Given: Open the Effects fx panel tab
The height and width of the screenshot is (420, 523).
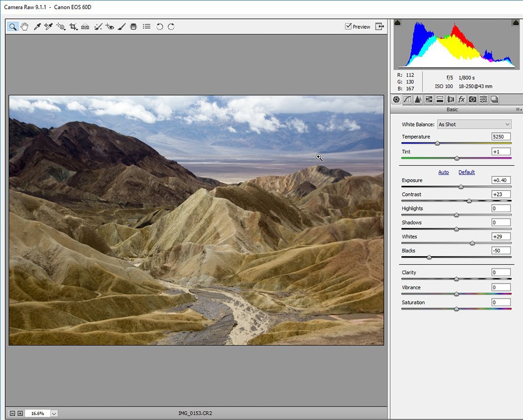Looking at the screenshot, I should pos(462,99).
